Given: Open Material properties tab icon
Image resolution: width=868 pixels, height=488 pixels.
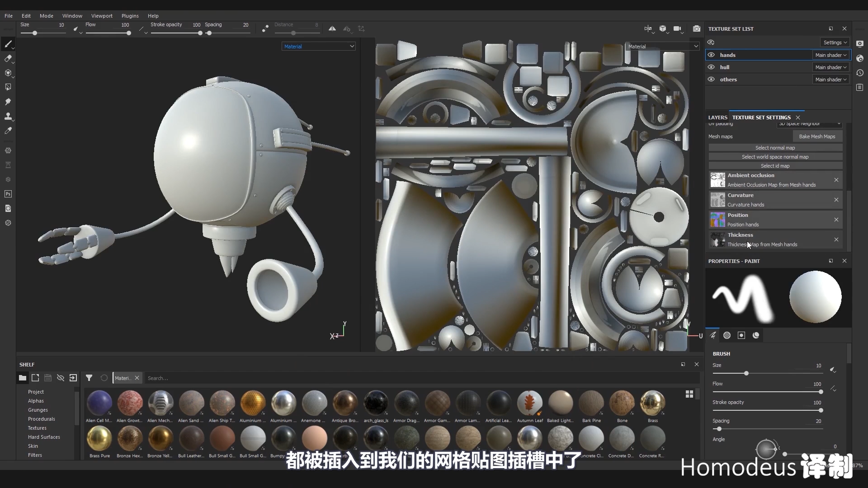Looking at the screenshot, I should (x=756, y=335).
